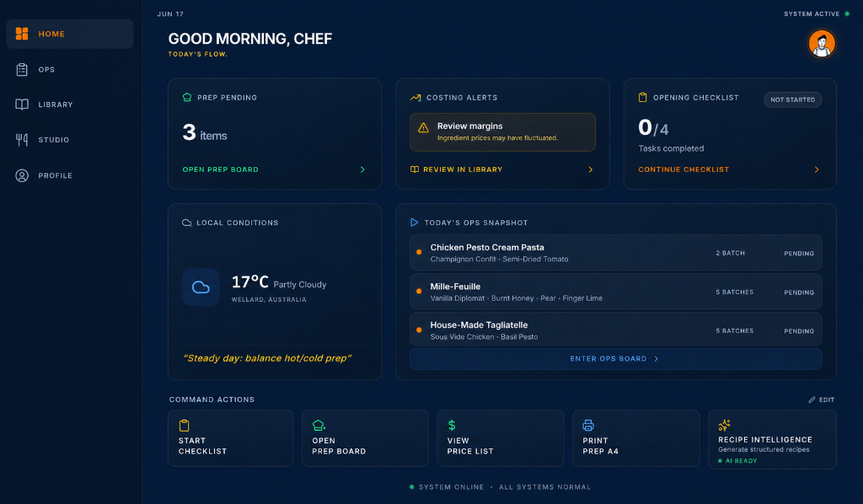
Task: Expand the chevron next to Review in Library
Action: pyautogui.click(x=591, y=169)
